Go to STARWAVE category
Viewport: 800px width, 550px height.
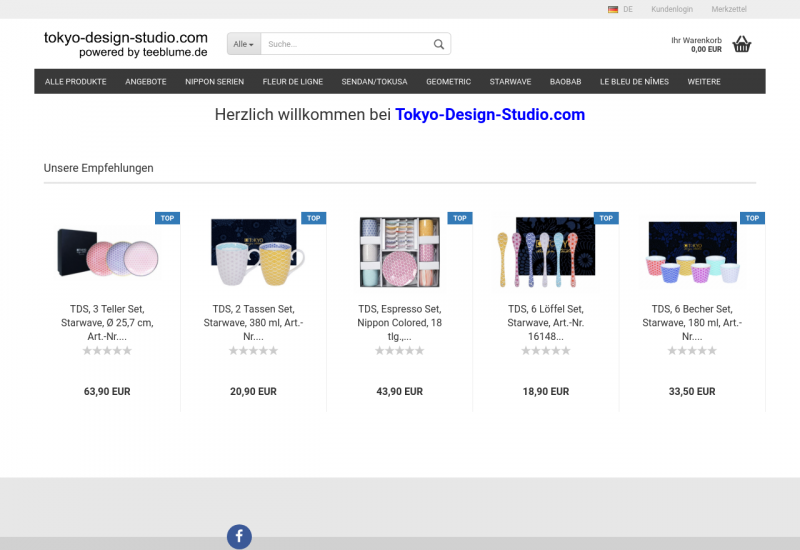coord(510,82)
